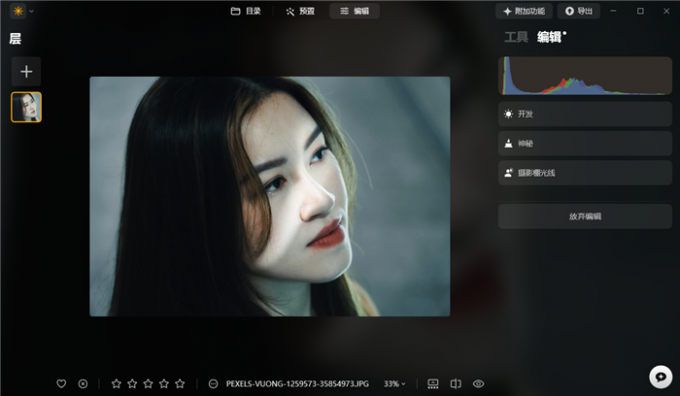Click the circle reject flag icon
Image resolution: width=680 pixels, height=396 pixels.
point(83,384)
